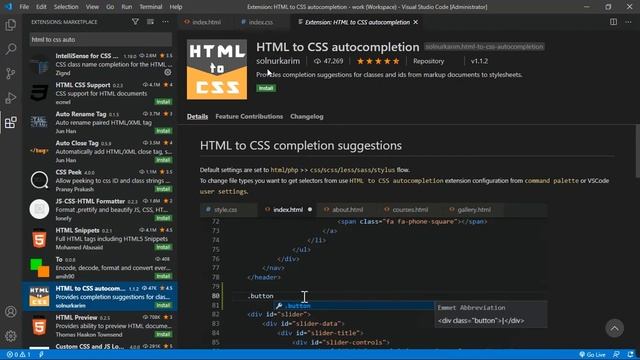640x360 pixels.
Task: Select HTML to CSS autocompletion list item
Action: tap(100, 297)
